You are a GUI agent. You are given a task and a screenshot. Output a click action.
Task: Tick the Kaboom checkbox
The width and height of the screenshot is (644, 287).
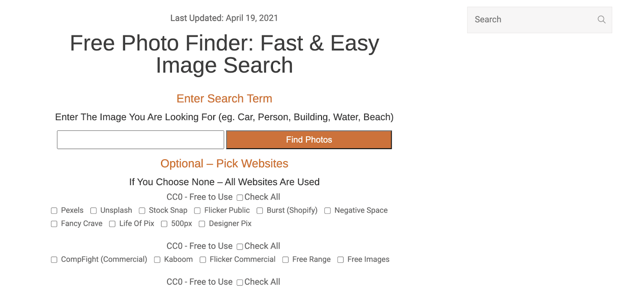(x=157, y=260)
